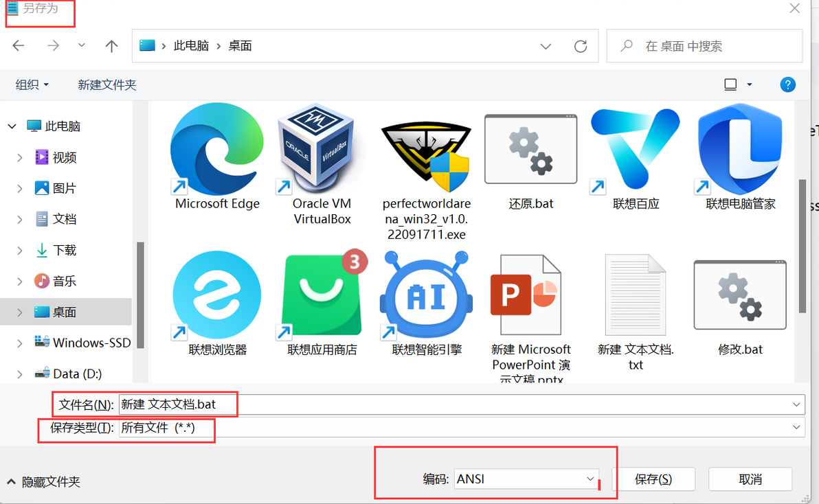The width and height of the screenshot is (819, 504).
Task: Expand the 视频 tree node
Action: tap(19, 157)
